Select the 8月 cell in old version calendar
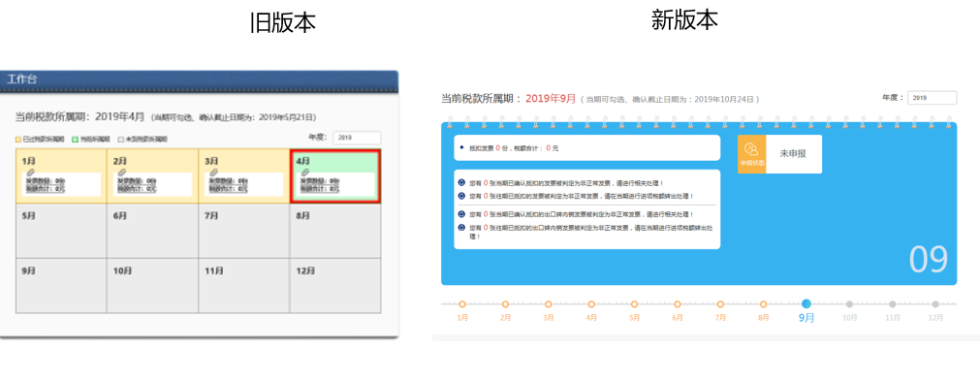980x380 pixels. [x=335, y=231]
